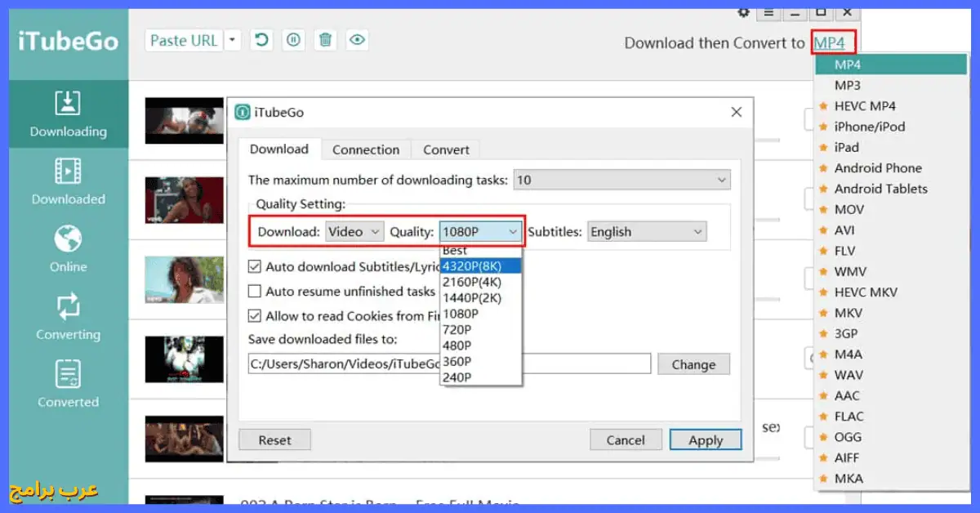Open the Online browser section
Image resolution: width=980 pixels, height=513 pixels.
pos(69,249)
